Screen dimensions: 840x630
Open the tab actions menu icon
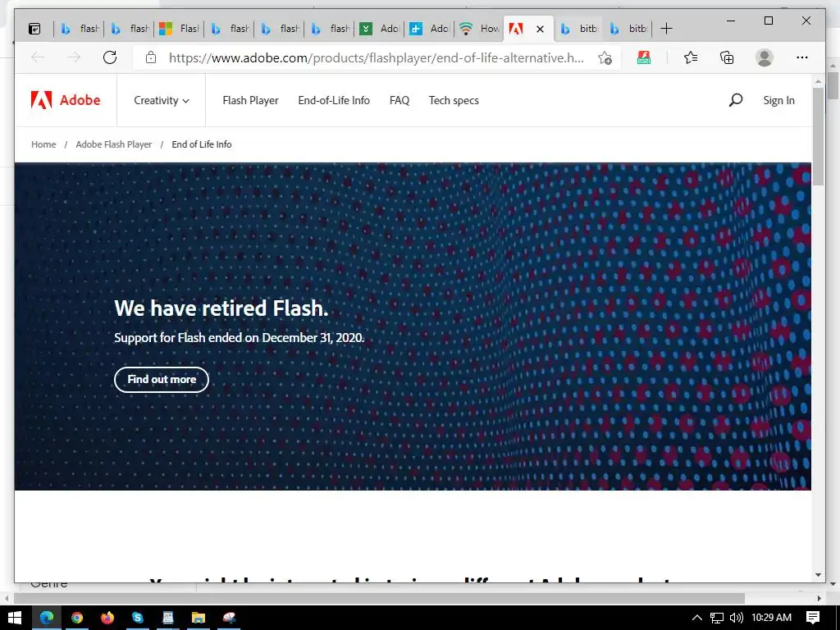coord(34,29)
